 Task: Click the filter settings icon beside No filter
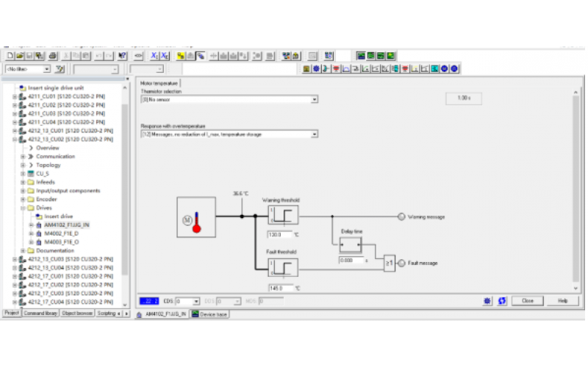tap(60, 69)
